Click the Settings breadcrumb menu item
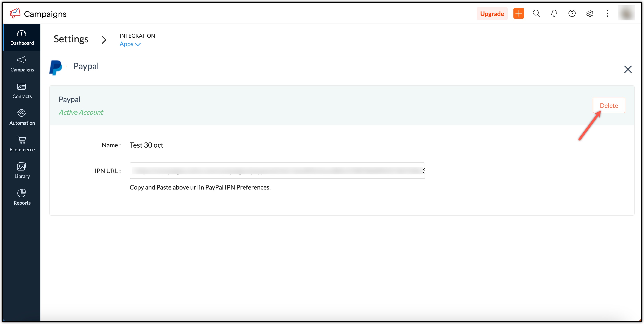 point(72,39)
